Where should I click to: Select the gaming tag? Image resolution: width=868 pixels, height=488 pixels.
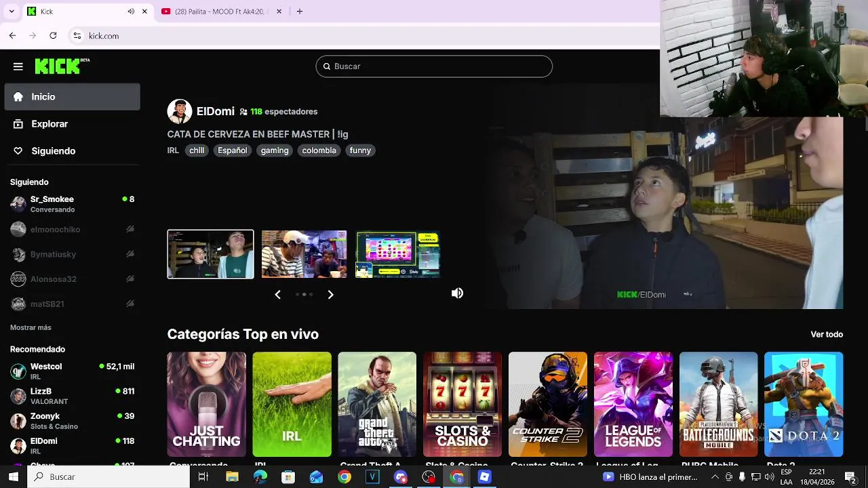pos(275,150)
